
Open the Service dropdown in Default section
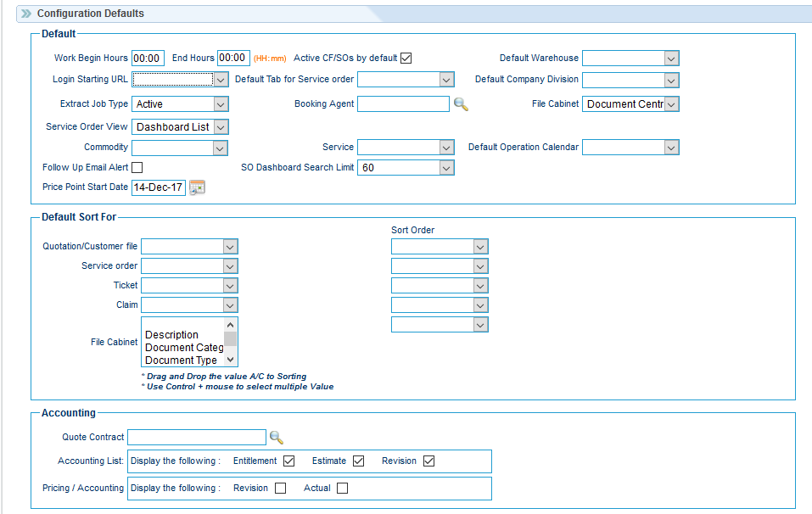coord(406,148)
